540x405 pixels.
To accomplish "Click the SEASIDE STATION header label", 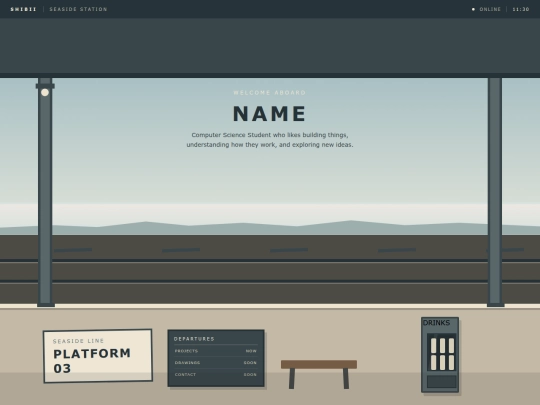I will click(79, 9).
